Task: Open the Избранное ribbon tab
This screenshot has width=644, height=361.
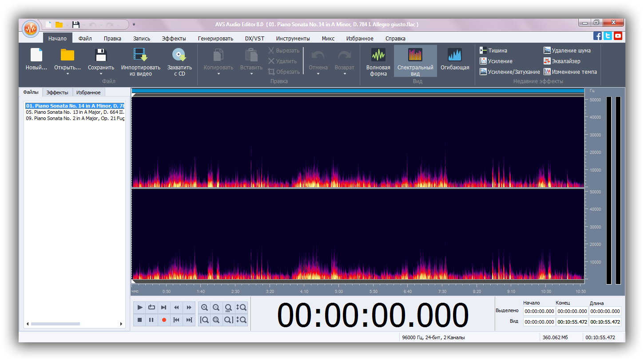Action: [360, 39]
